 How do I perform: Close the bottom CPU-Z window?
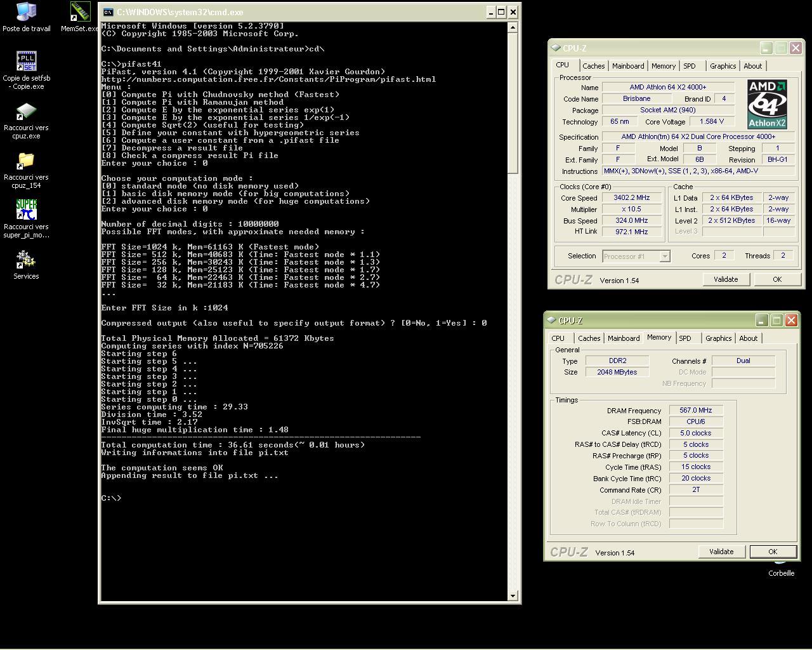click(x=791, y=321)
